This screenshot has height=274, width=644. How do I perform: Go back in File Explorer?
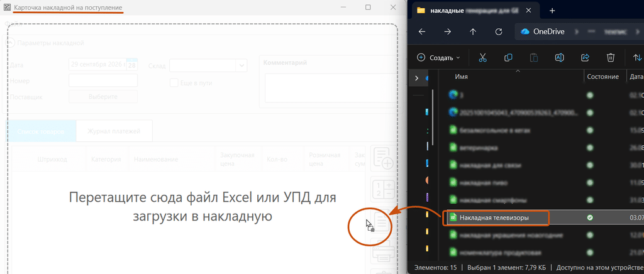click(422, 31)
